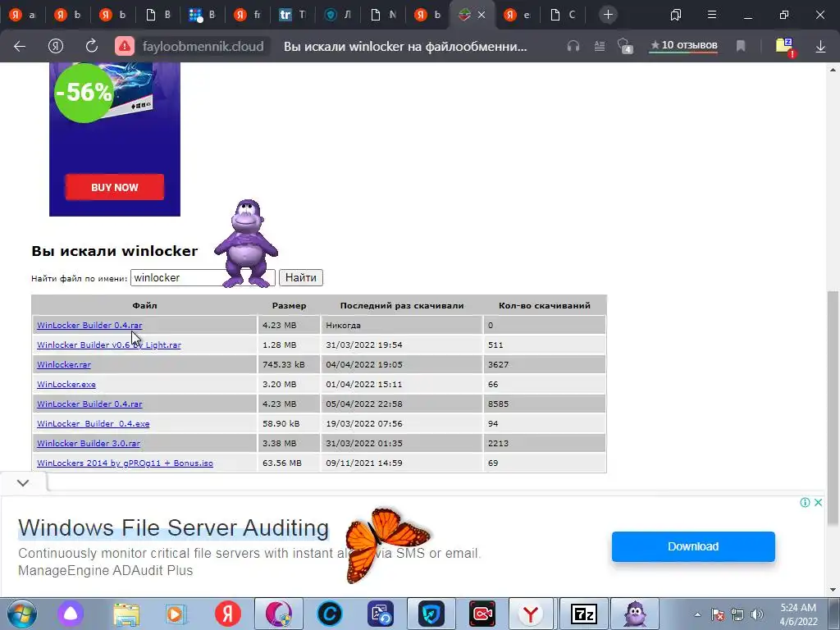Open 'WinLockers 2014 by gPROg11 + Bonus.iso' link
The width and height of the screenshot is (840, 630).
point(125,463)
